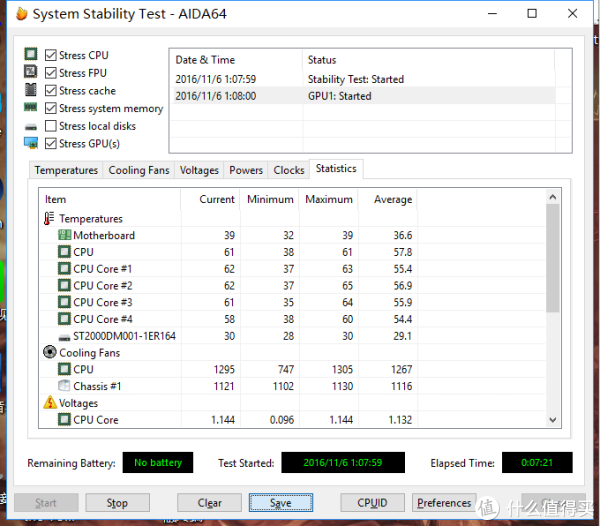
Task: Click the Cooling Fans fan icon
Action: pos(50,352)
